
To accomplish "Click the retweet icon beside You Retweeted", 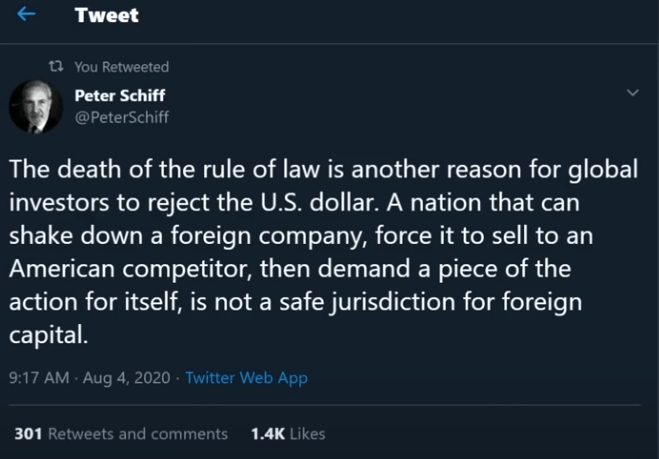I will [57, 67].
